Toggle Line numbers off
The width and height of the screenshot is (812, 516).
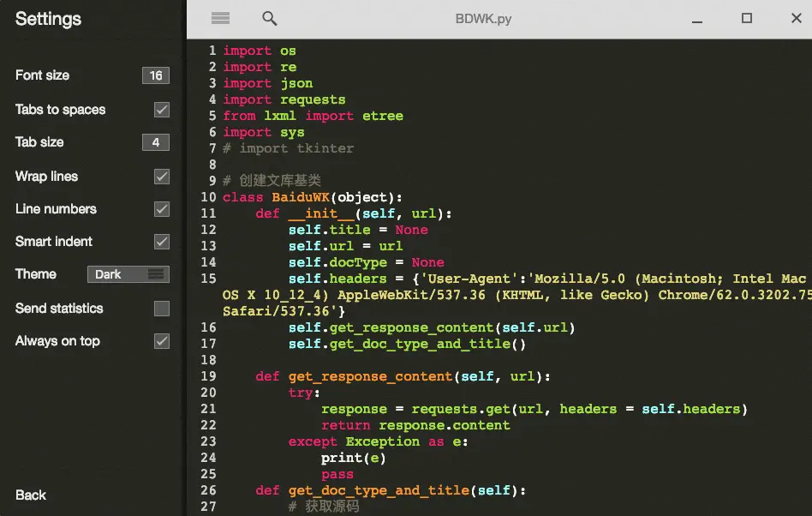tap(161, 209)
